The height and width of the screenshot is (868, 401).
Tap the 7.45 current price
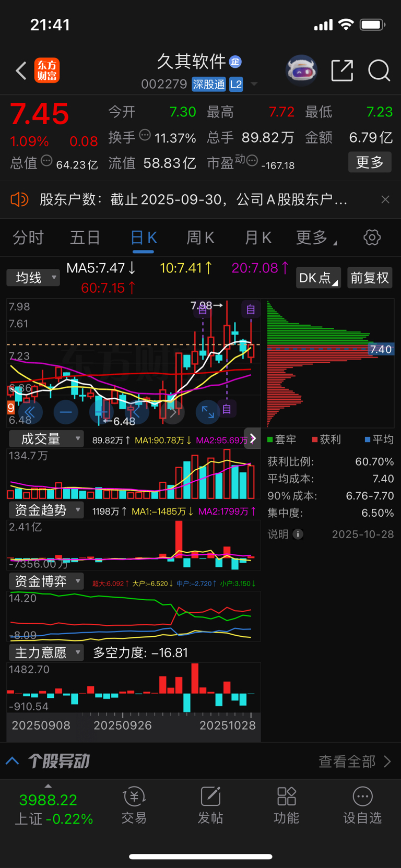tap(40, 114)
